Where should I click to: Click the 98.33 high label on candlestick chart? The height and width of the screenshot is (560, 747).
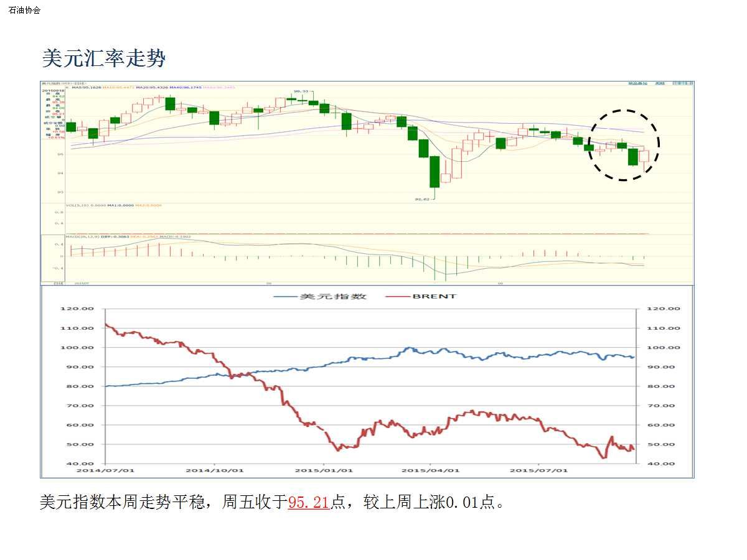pyautogui.click(x=301, y=91)
